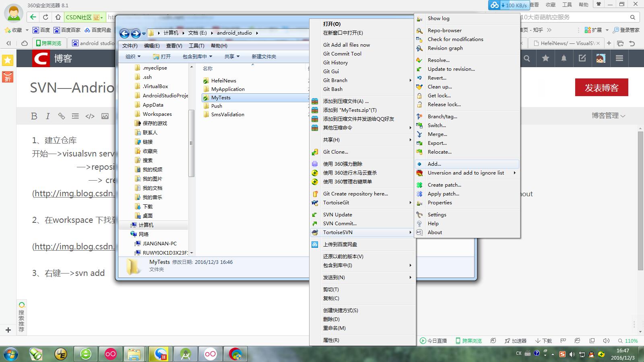Choose Check for modifications
Image resolution: width=644 pixels, height=362 pixels.
[467, 39]
